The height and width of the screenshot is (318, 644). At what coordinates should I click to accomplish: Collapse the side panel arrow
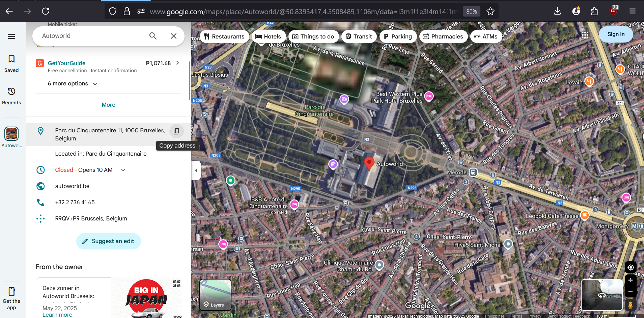click(x=196, y=170)
